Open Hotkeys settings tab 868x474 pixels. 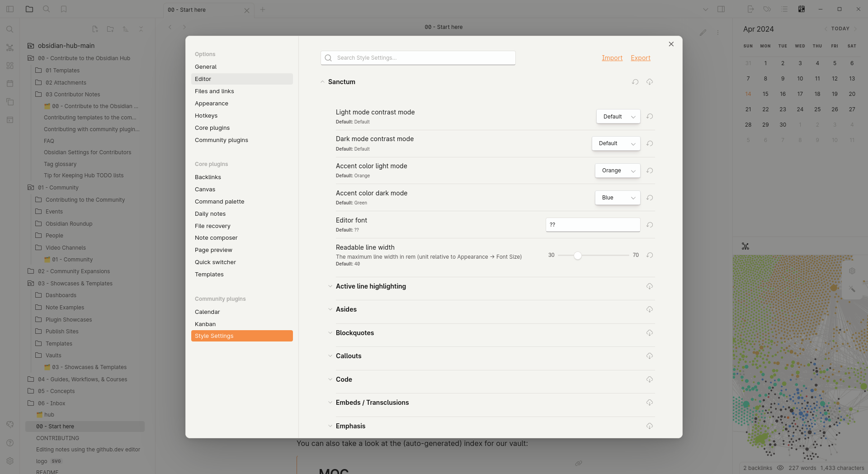(x=242, y=116)
